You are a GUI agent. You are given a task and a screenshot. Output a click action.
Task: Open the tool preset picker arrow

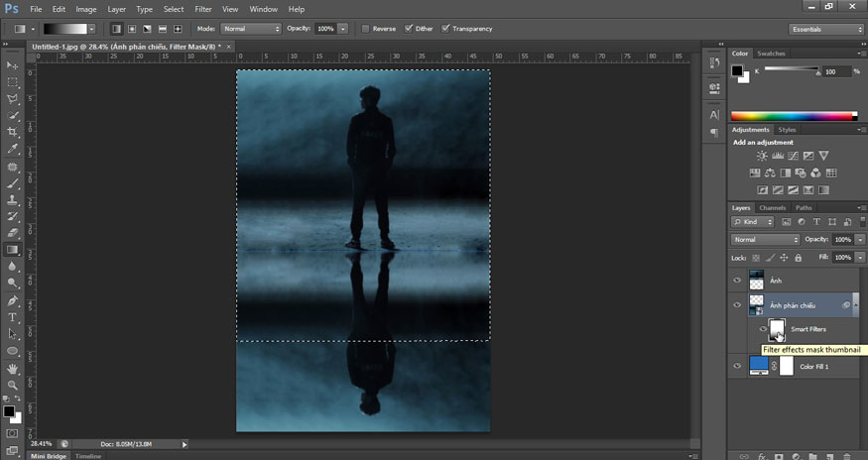33,29
